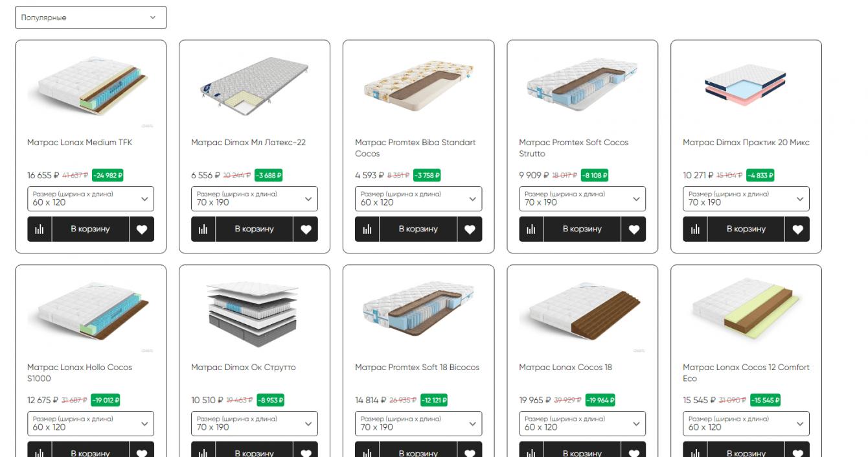Expand size selector for Dimax Ок Струтто
This screenshot has width=868, height=457.
click(255, 424)
